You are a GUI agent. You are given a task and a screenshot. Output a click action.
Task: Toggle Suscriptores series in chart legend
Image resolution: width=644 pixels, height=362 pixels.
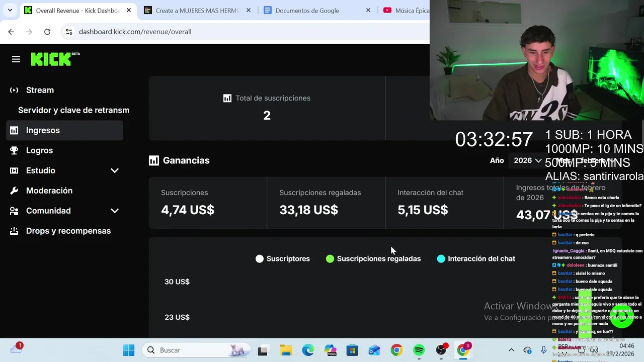pos(283,259)
